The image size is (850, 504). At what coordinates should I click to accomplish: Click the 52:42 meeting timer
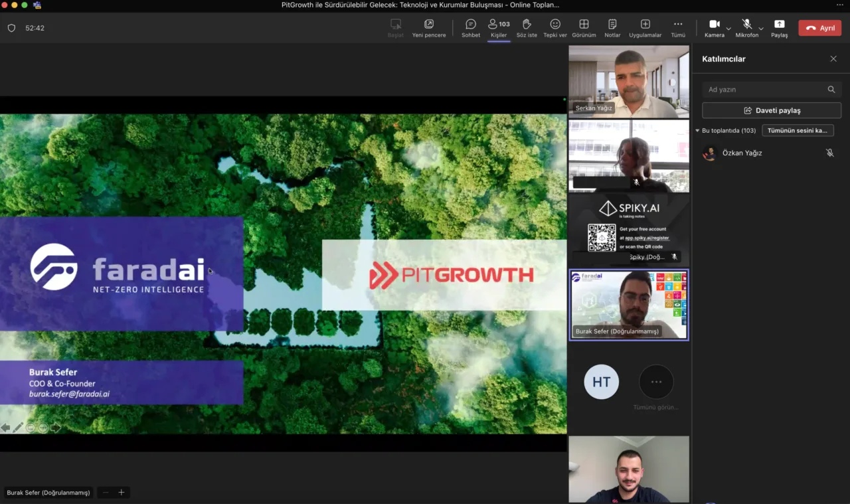pyautogui.click(x=35, y=28)
